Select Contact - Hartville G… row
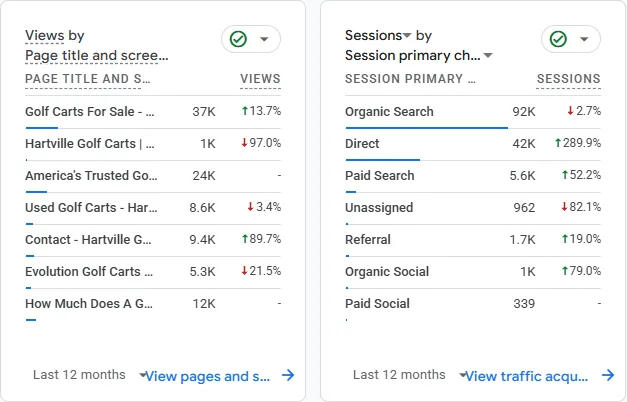This screenshot has height=402, width=627. [153, 240]
